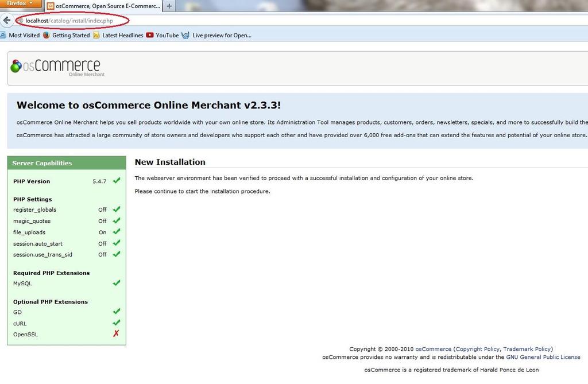Open the Copyright Policy link

(477, 349)
